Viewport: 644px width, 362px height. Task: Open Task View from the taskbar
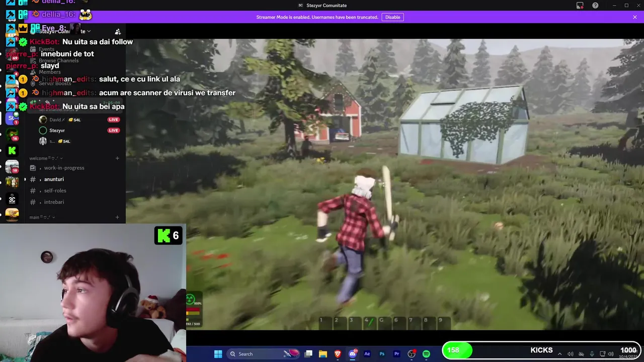click(x=308, y=354)
